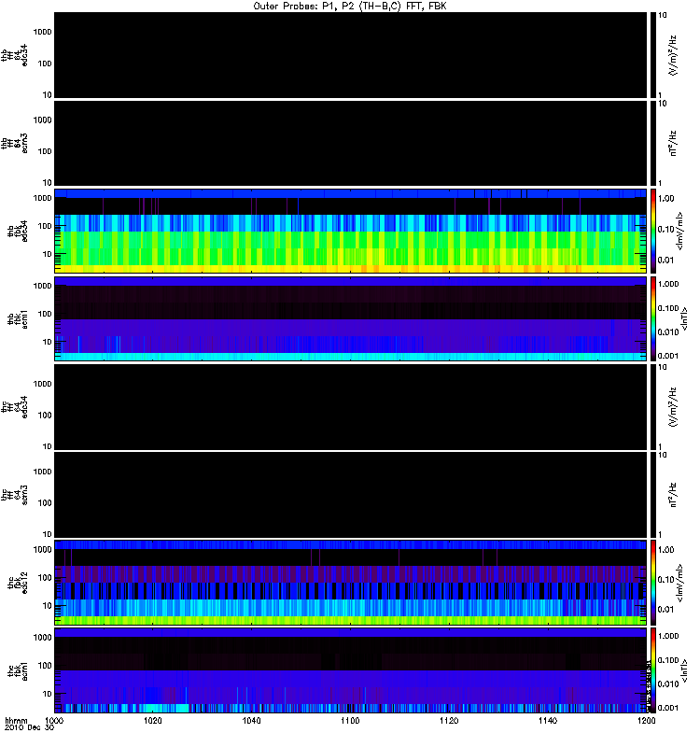The image size is (700, 747).
Task: Click the (V/m)²/Hz unit label of the top panel
Action: 672,55
